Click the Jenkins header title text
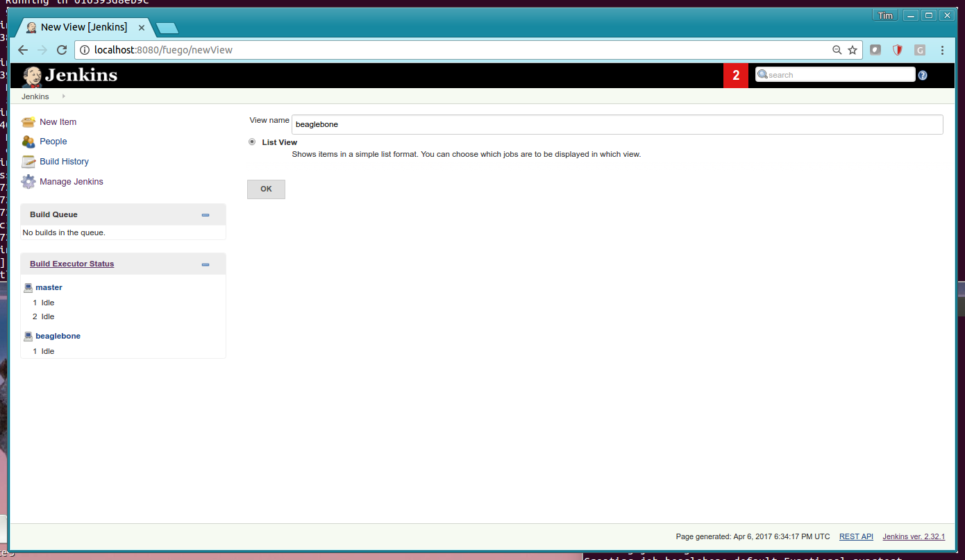Image resolution: width=965 pixels, height=560 pixels. point(81,75)
